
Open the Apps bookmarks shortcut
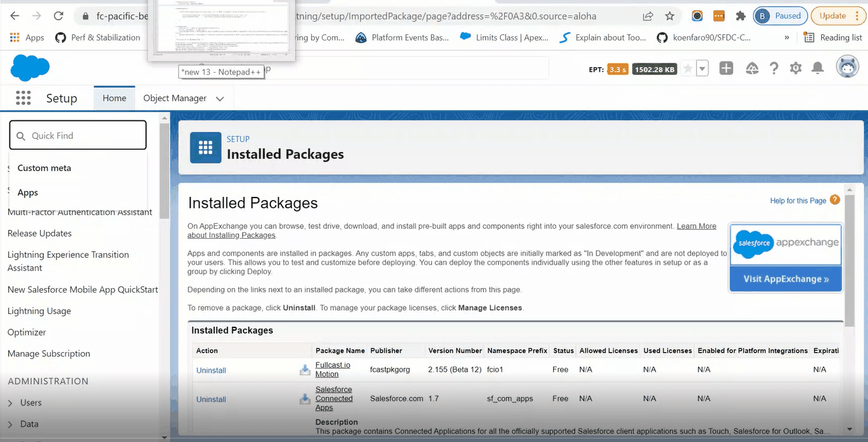point(27,37)
